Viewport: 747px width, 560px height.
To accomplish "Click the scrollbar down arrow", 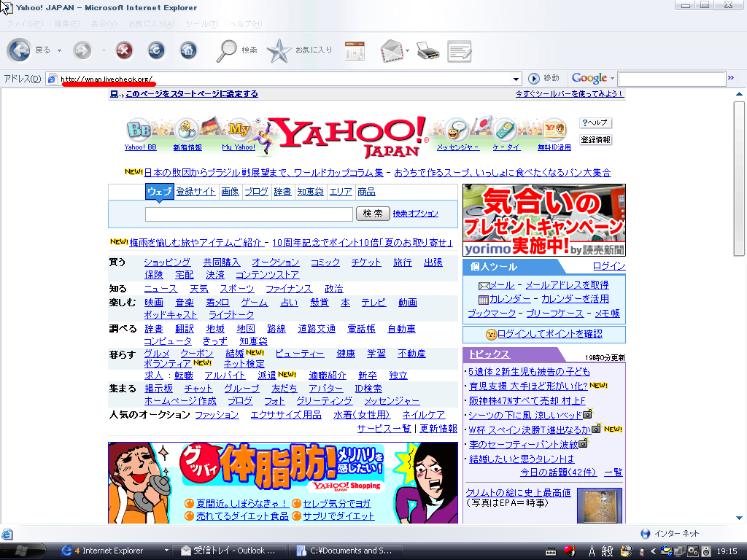I will point(739,518).
